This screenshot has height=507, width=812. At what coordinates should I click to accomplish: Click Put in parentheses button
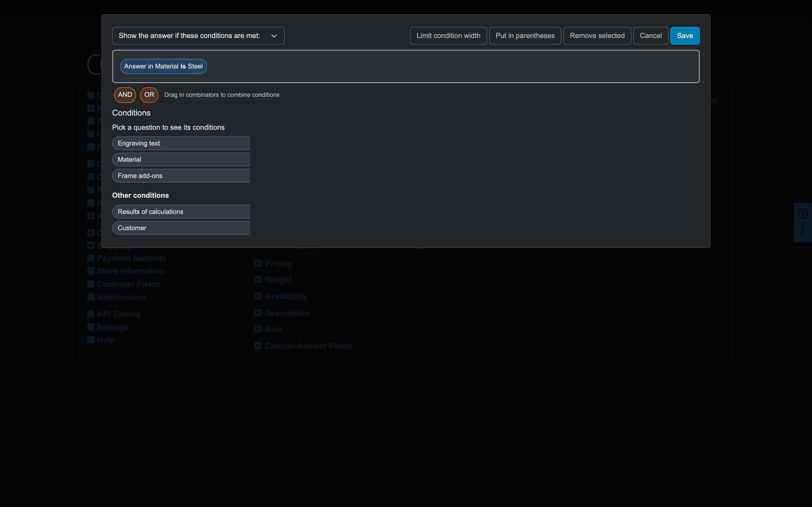(525, 36)
